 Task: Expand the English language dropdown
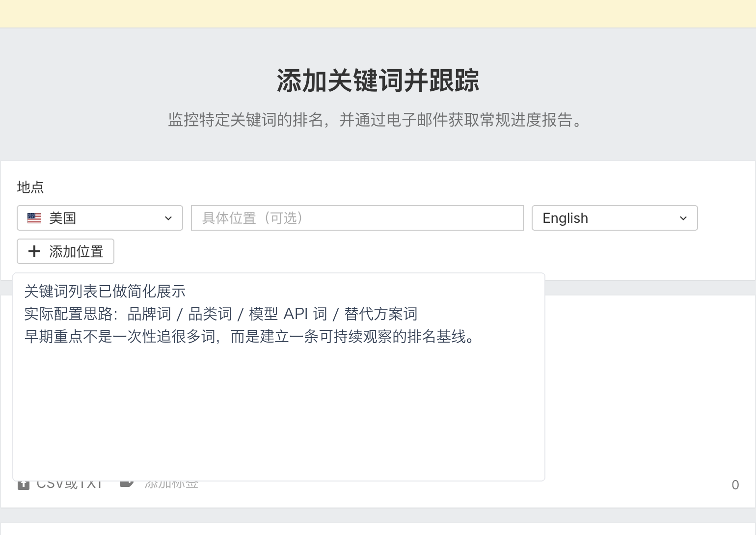coord(615,218)
